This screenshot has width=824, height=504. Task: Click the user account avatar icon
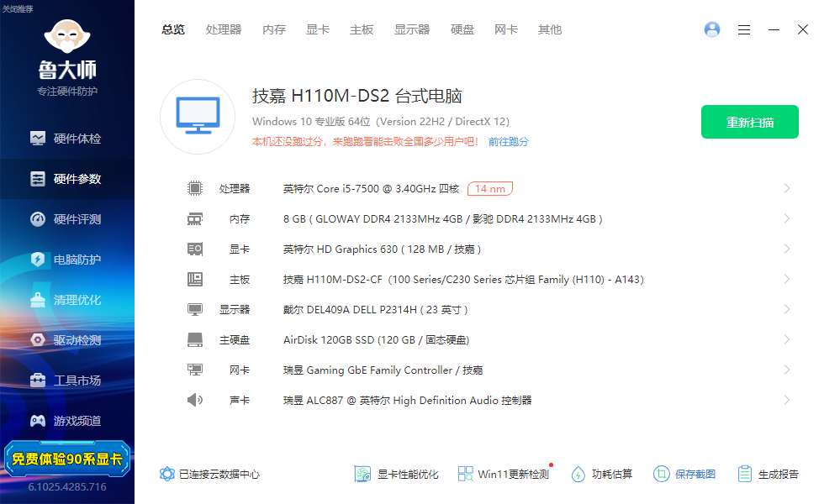click(712, 29)
